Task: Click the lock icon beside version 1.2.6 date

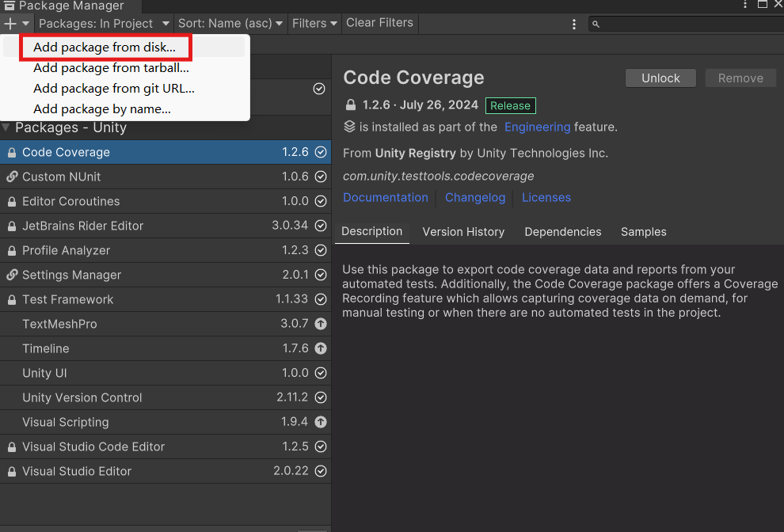Action: point(351,105)
